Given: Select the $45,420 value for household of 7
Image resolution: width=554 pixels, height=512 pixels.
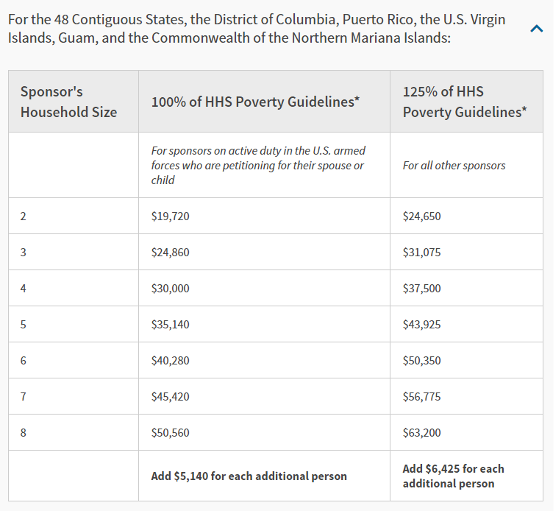Looking at the screenshot, I should 170,396.
